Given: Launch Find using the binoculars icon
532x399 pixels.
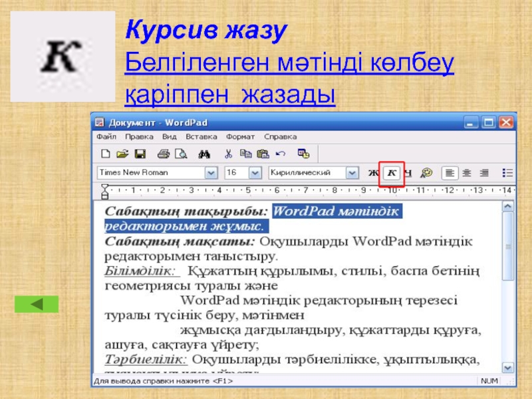Looking at the screenshot, I should [204, 154].
